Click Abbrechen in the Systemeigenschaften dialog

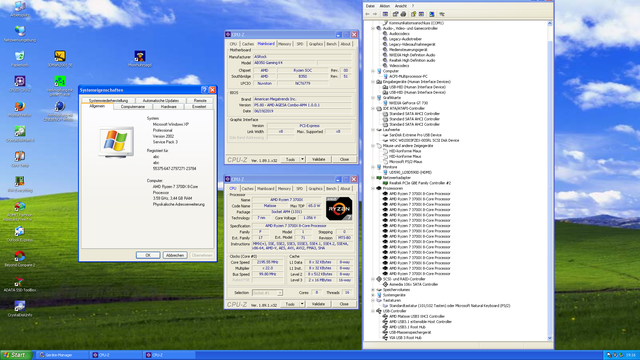(175, 255)
